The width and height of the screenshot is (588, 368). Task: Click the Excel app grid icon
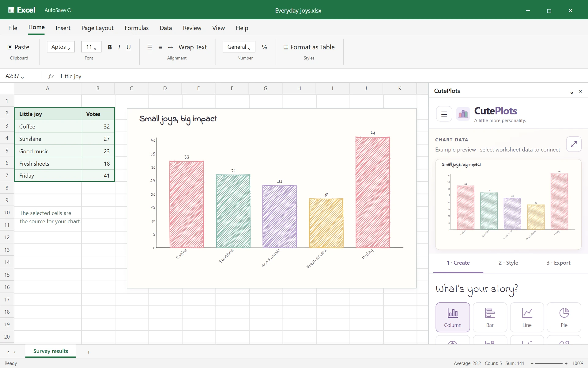[11, 10]
